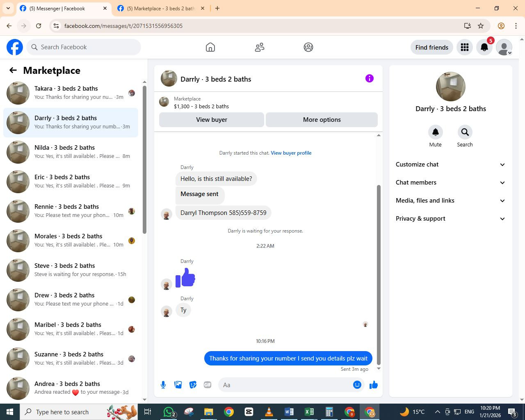The height and width of the screenshot is (420, 525).
Task: Open VLC media player from taskbar
Action: 269,412
